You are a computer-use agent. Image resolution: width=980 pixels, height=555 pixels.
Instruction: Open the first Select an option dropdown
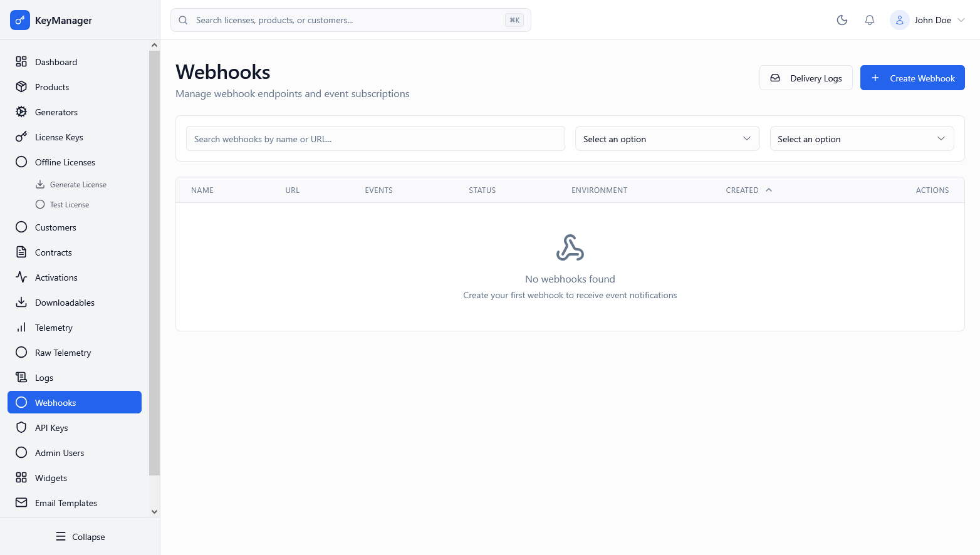click(666, 138)
